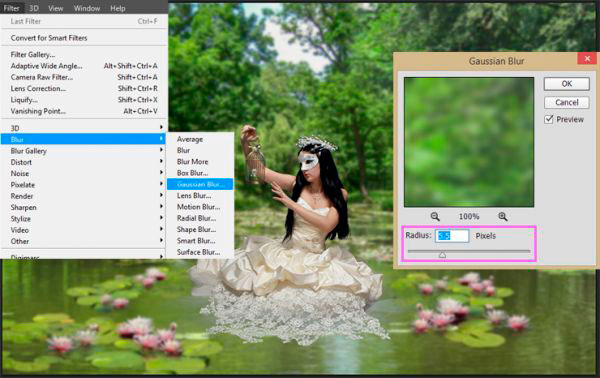Toggle the Preview checkbox

[x=549, y=119]
